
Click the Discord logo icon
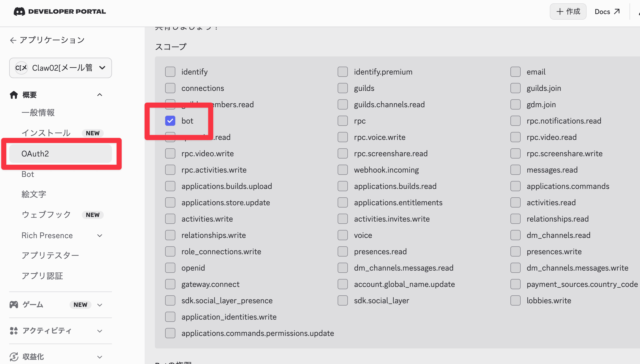[x=19, y=11]
